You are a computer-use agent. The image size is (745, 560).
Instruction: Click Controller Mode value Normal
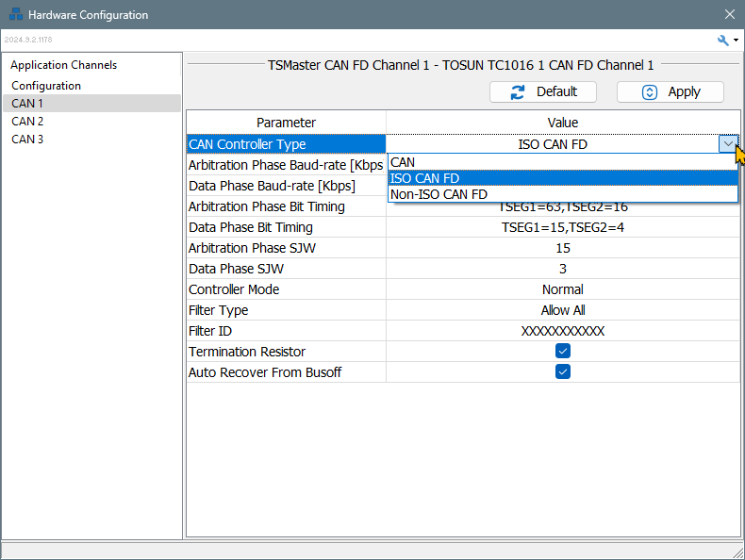pyautogui.click(x=563, y=289)
